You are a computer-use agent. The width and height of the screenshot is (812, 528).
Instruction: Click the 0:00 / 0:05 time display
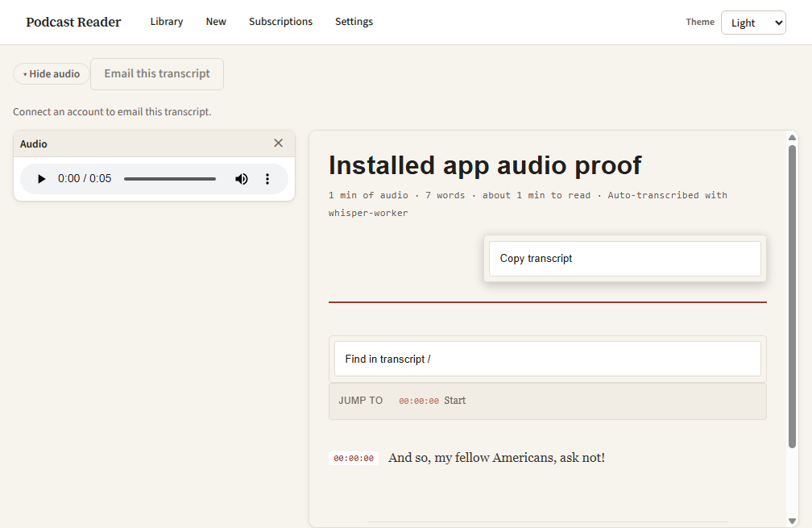click(85, 179)
